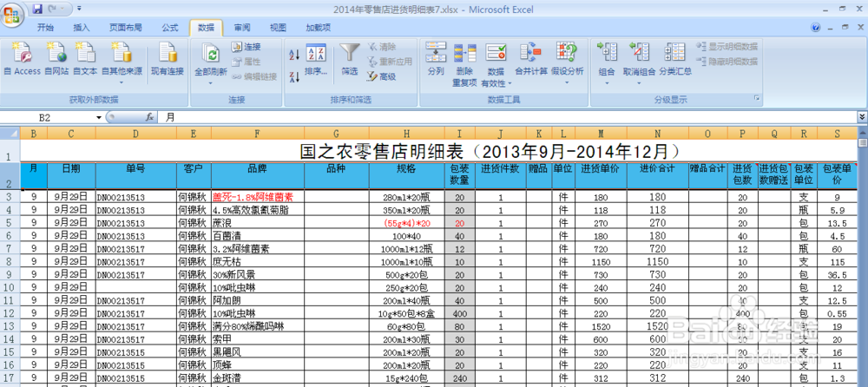This screenshot has height=387, width=868.
Task: Import data from website (自网站)
Action: (56, 60)
